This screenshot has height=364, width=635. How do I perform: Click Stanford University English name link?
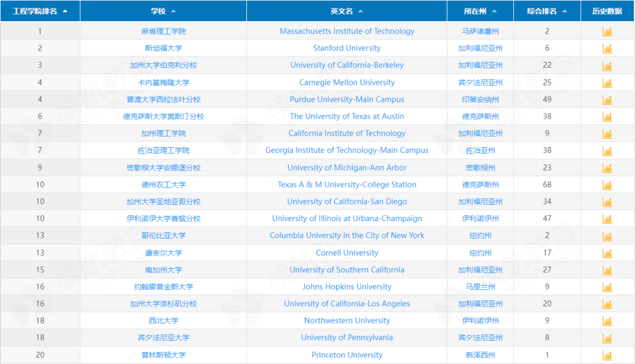347,48
